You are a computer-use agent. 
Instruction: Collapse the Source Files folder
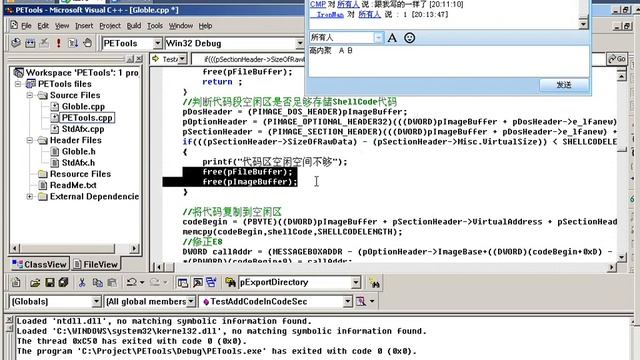(29, 95)
